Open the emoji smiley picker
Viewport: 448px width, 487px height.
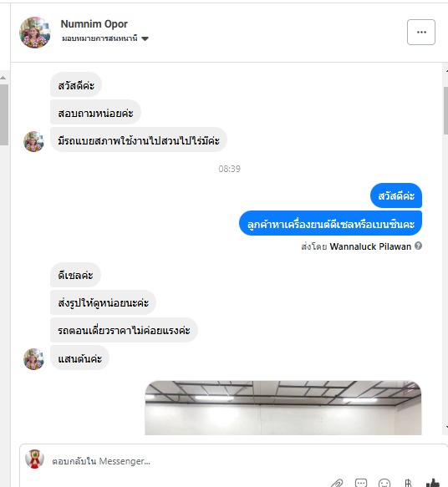[x=384, y=484]
